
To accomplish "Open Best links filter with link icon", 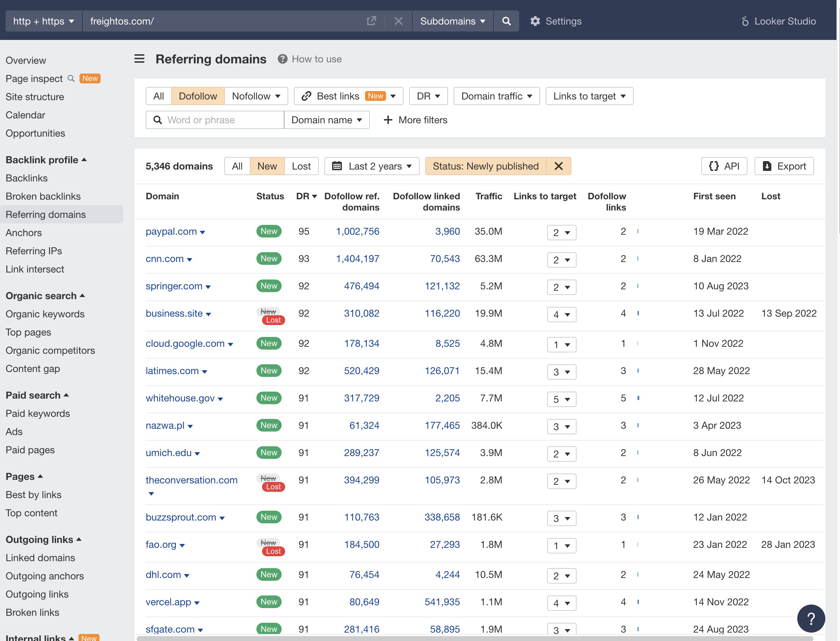I will (x=348, y=96).
